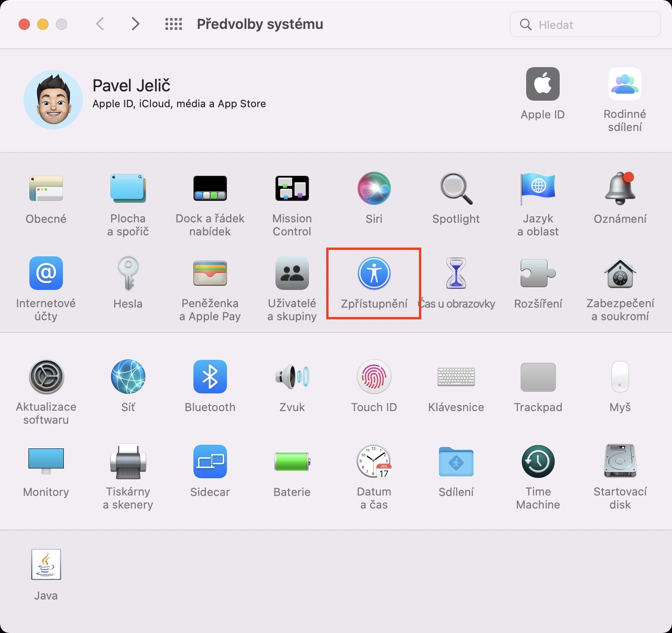Click Pavel Jelič profile avatar
Screen dimensions: 672x633
point(53,100)
